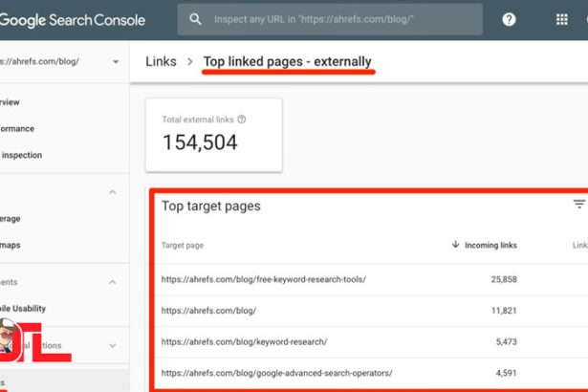This screenshot has height=392, width=588.
Task: Click the Links breadcrumb
Action: 161,62
